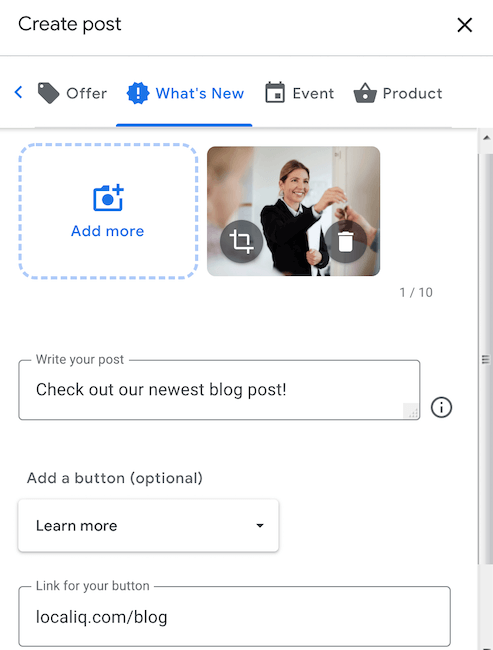The image size is (493, 650).
Task: Click the Add more photos button
Action: [108, 211]
